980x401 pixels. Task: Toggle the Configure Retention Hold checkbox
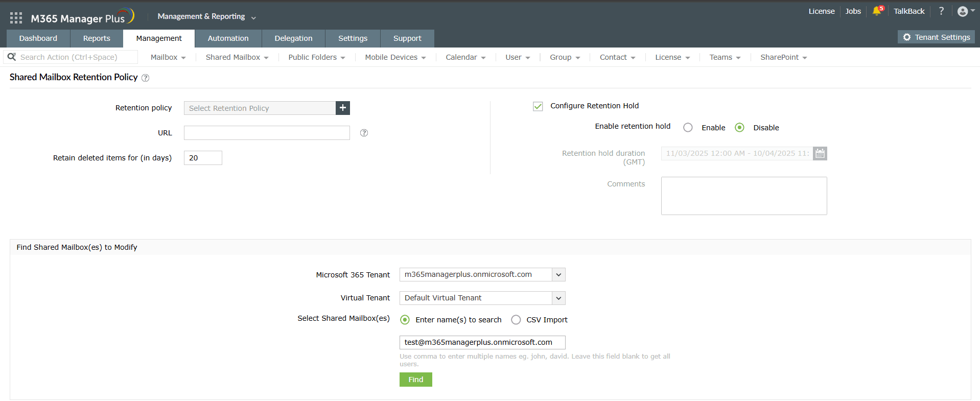(538, 106)
